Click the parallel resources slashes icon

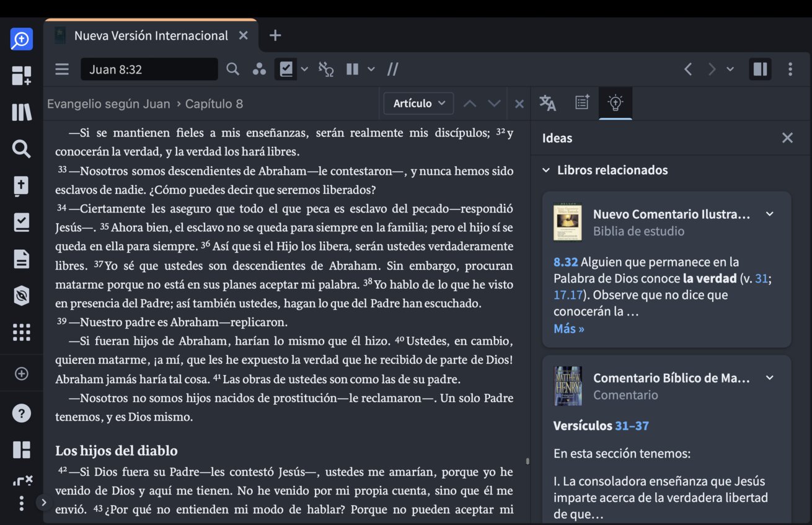pos(392,69)
